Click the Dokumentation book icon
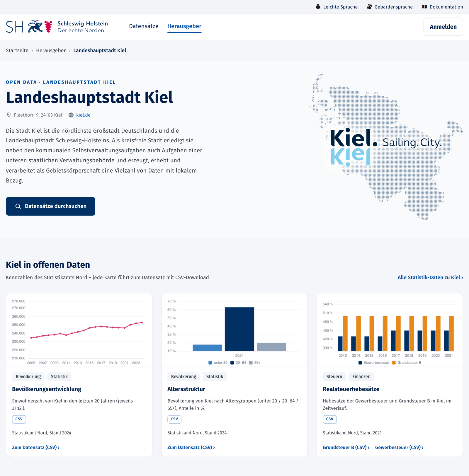 tap(424, 7)
